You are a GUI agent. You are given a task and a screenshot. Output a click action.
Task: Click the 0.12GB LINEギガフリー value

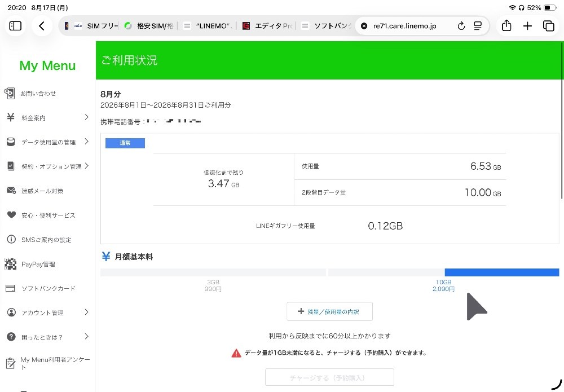385,226
